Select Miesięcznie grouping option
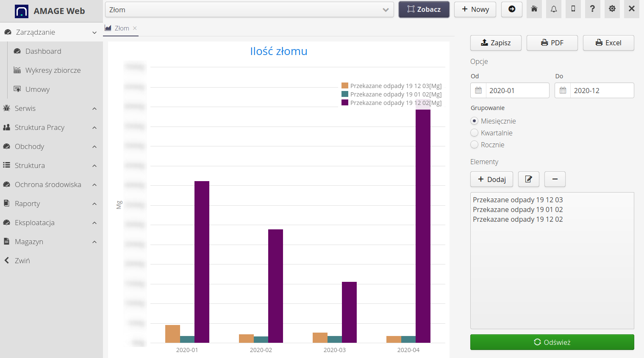The width and height of the screenshot is (644, 358). click(x=475, y=121)
